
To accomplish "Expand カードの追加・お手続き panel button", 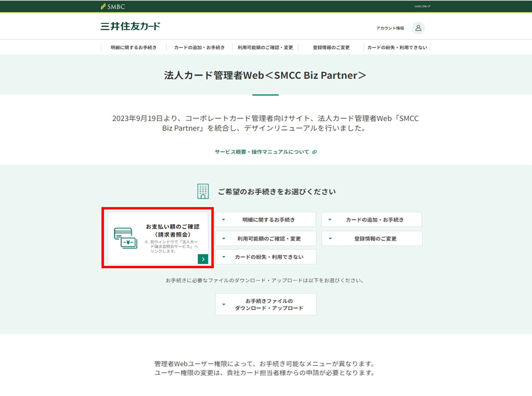I will (372, 219).
